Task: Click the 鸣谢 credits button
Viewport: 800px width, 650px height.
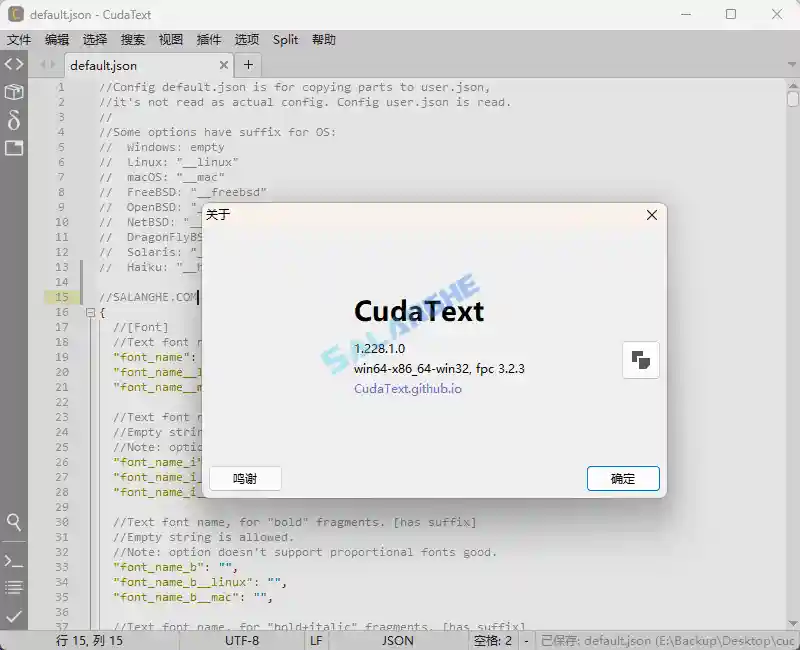Action: 244,478
